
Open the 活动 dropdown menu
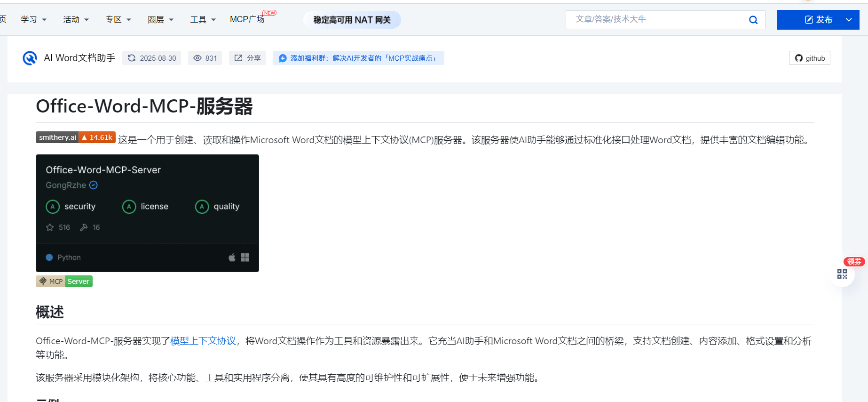tap(76, 19)
